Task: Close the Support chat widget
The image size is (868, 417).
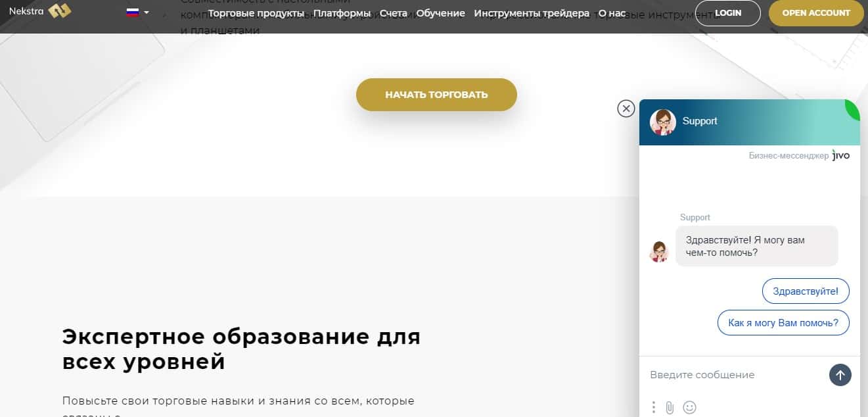Action: [626, 109]
